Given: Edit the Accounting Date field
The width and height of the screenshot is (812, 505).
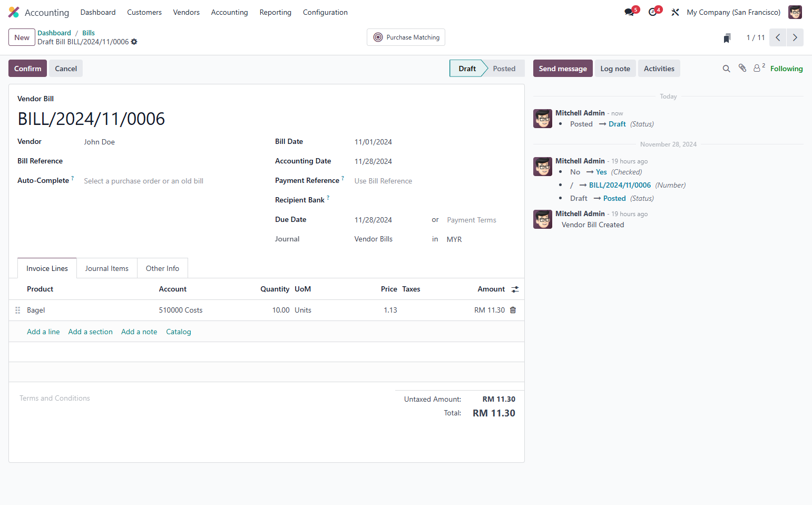Looking at the screenshot, I should (435, 161).
